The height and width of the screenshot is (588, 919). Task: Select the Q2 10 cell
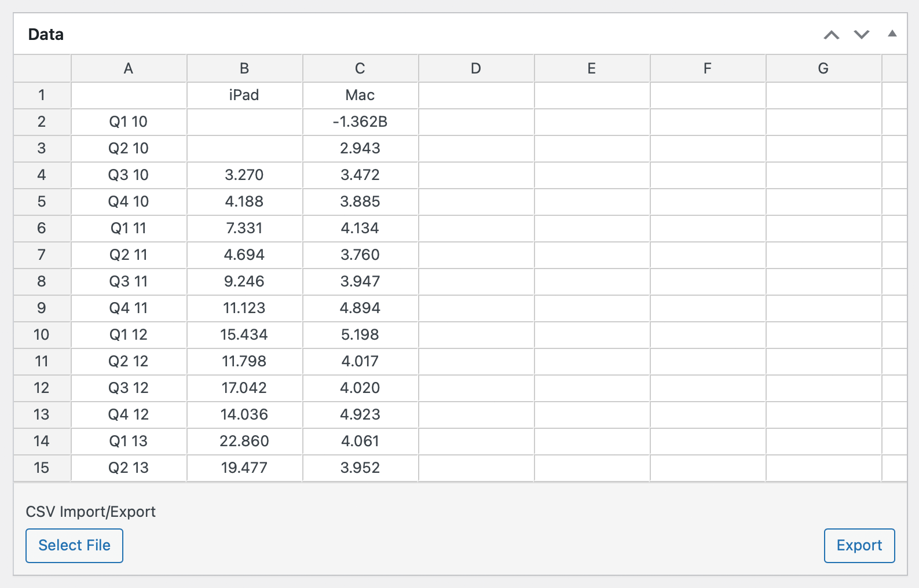point(129,148)
